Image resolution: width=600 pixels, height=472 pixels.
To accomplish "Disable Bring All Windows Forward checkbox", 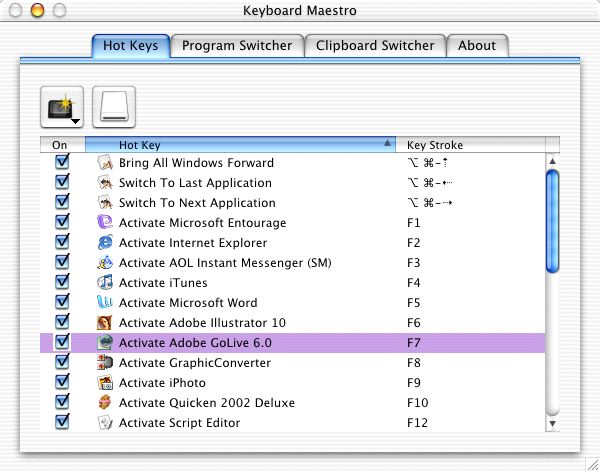I will click(x=62, y=162).
